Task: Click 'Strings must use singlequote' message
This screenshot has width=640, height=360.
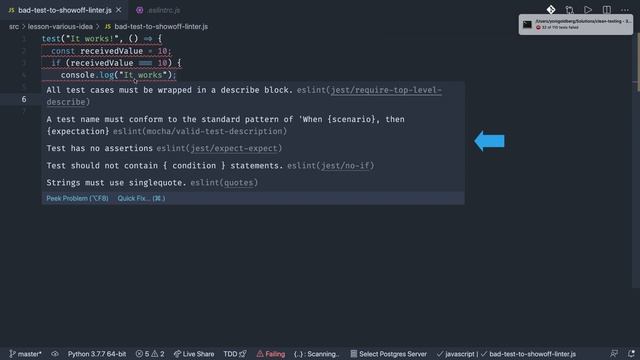Action: tap(116, 183)
